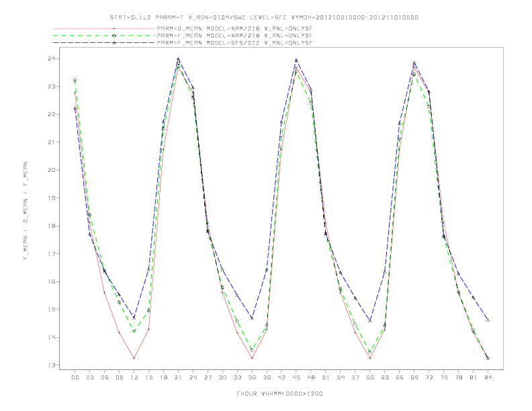Click y-axis tick label 15
Image resolution: width=532 pixels, height=411 pixels.
click(52, 310)
